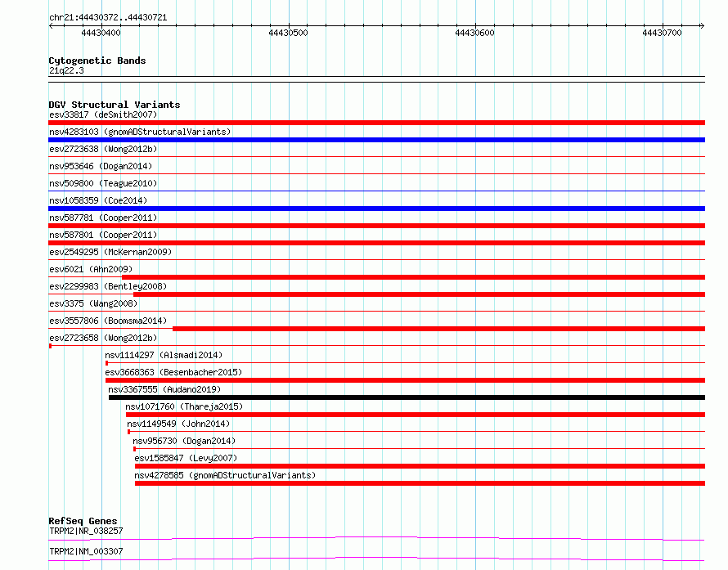The image size is (728, 570).
Task: Click the magenta TRPM2|NR_038257 transcript line
Action: point(376,538)
